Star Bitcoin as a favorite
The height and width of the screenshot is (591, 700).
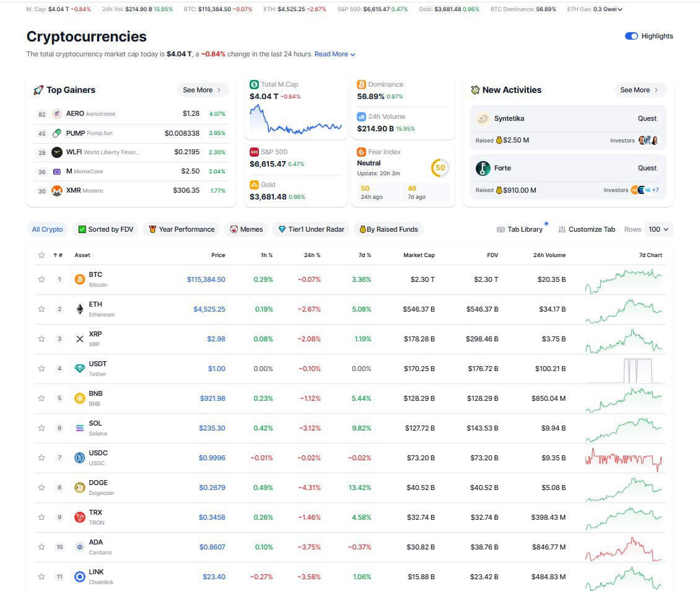tap(42, 279)
